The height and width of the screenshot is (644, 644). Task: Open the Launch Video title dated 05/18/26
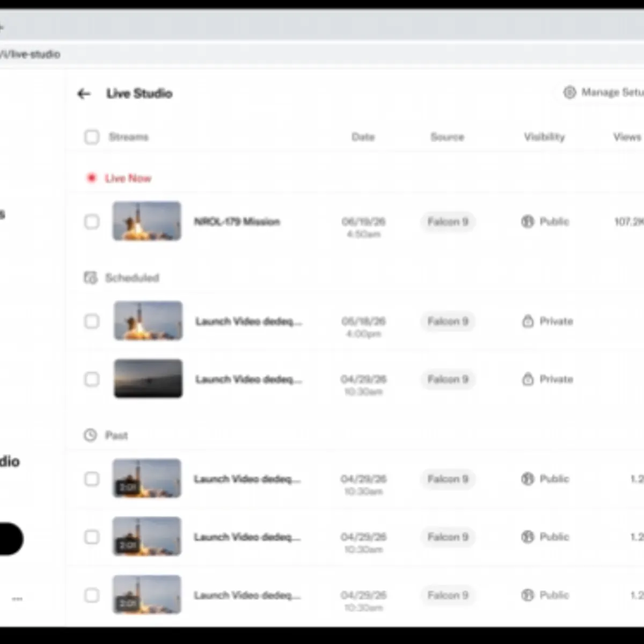248,321
